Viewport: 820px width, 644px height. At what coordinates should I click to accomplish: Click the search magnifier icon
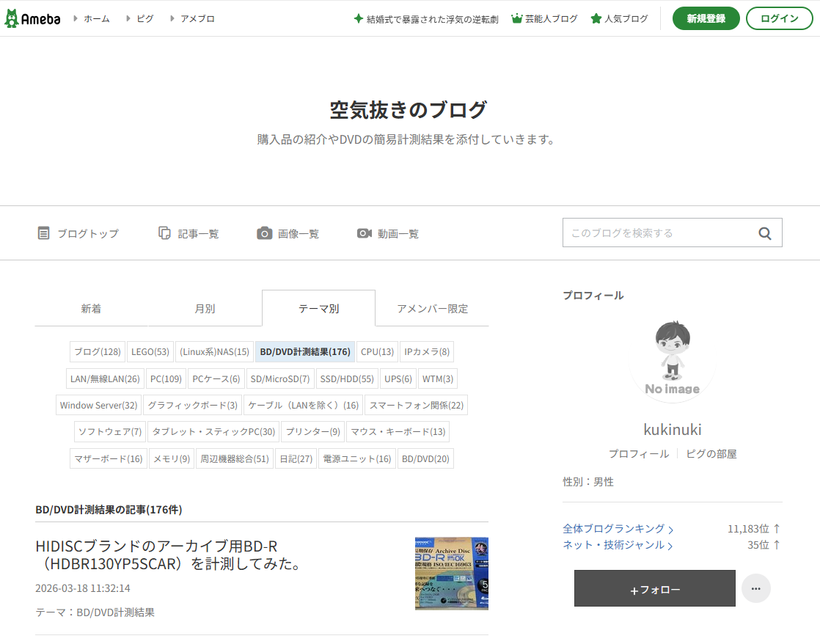(x=764, y=233)
